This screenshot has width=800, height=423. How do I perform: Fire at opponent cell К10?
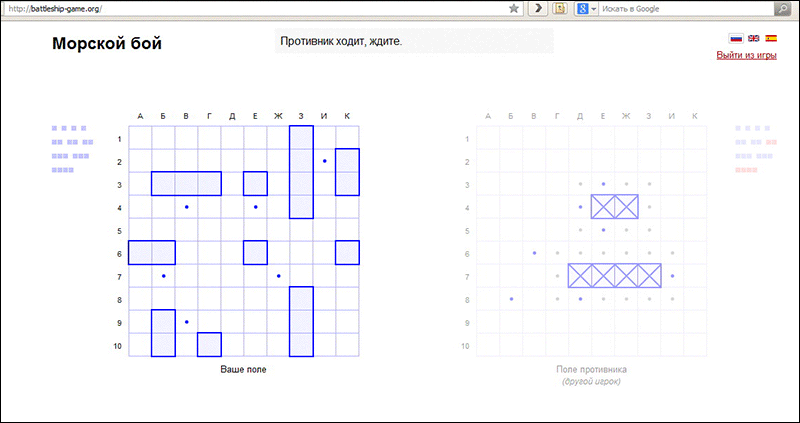click(x=695, y=345)
